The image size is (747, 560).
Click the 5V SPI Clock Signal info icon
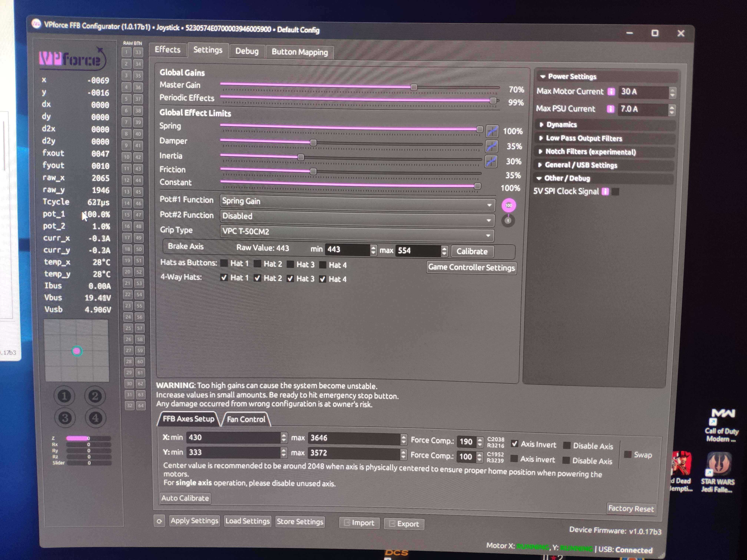click(605, 192)
